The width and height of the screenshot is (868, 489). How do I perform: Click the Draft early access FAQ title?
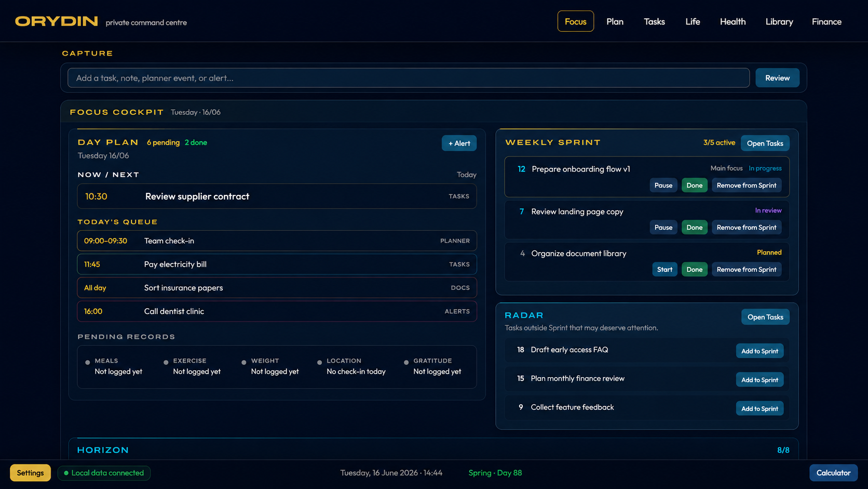(569, 350)
